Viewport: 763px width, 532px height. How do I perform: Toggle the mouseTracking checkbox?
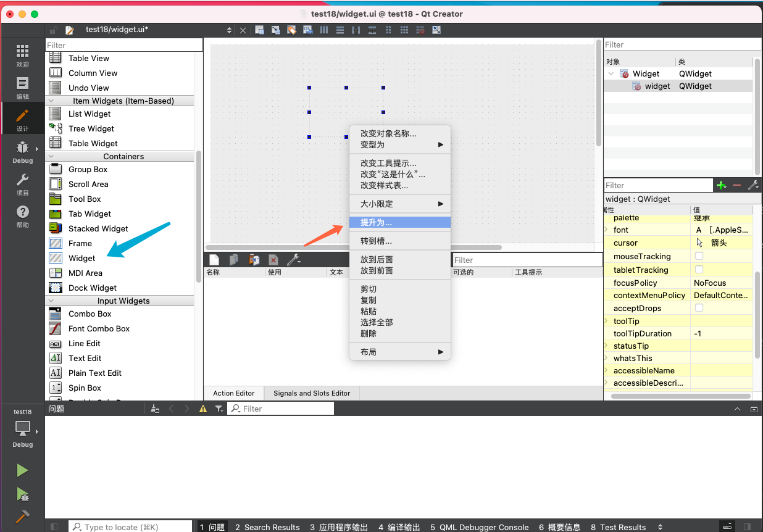[x=699, y=256]
